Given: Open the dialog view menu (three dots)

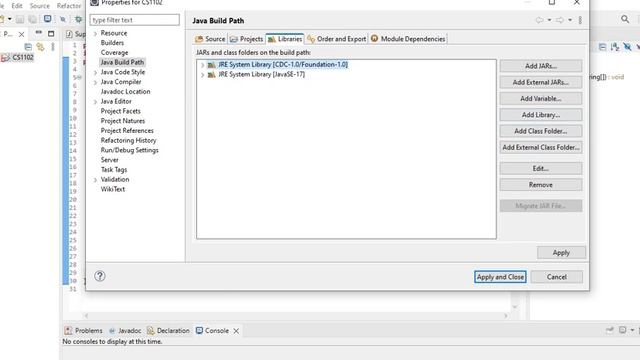Looking at the screenshot, I should coord(580,20).
